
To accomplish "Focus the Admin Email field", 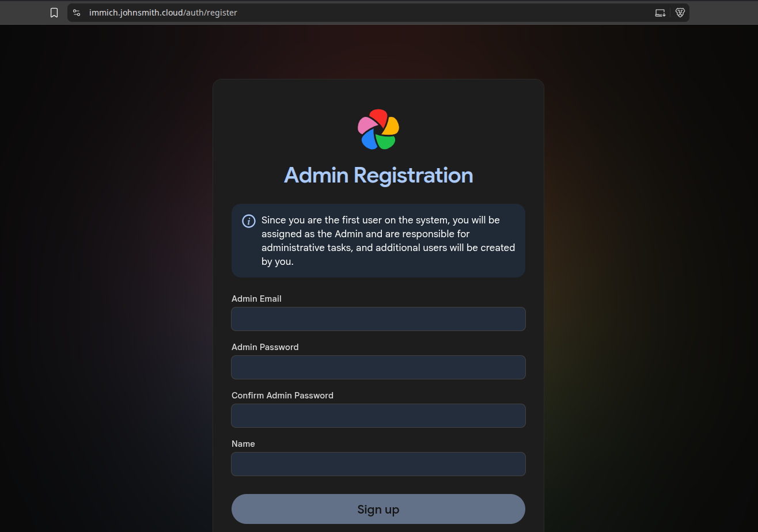I will 378,319.
